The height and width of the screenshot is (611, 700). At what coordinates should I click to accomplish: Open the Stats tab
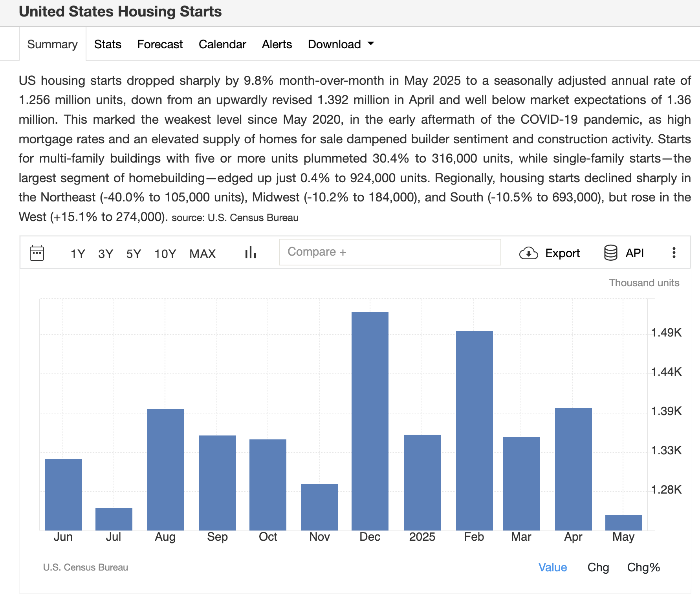coord(108,44)
